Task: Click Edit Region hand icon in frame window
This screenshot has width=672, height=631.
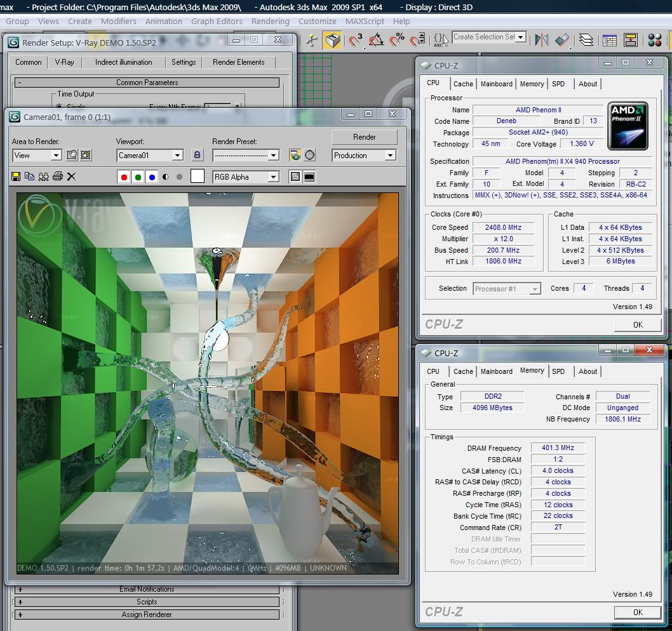Action: [x=72, y=155]
